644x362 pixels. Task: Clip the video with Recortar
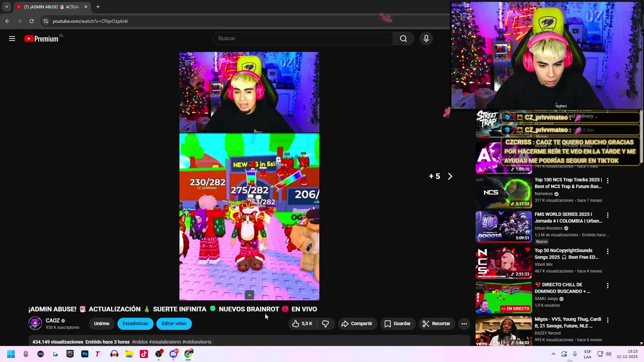point(436,324)
